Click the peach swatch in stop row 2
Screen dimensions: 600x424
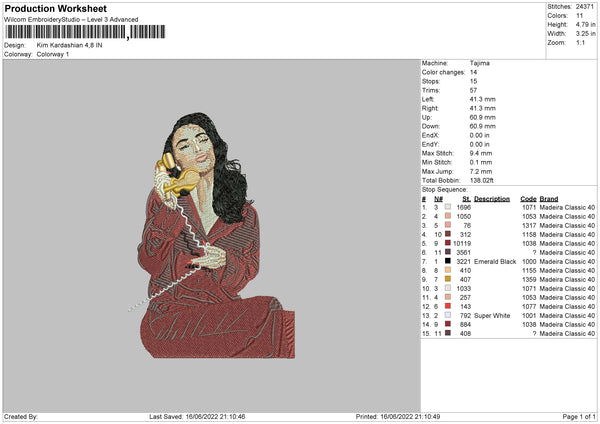(448, 216)
